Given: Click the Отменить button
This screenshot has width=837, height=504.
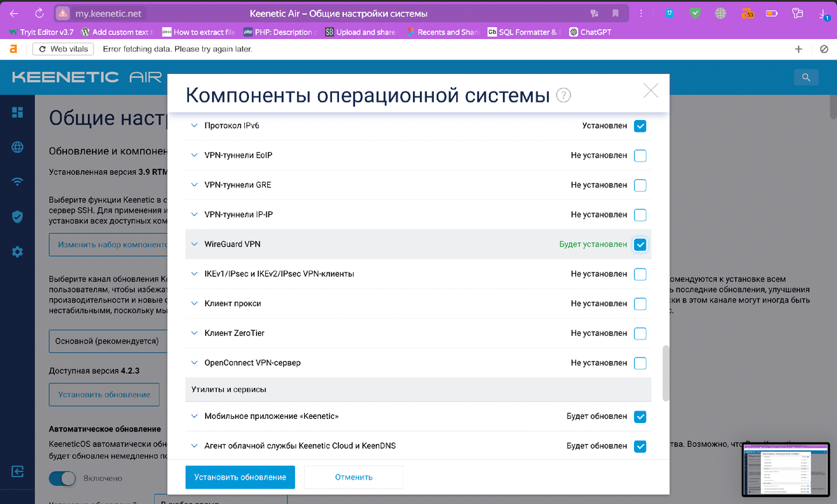Looking at the screenshot, I should click(354, 478).
